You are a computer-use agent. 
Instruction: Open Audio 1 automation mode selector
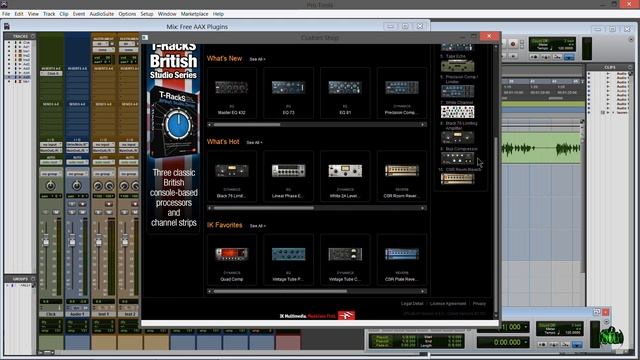point(77,162)
